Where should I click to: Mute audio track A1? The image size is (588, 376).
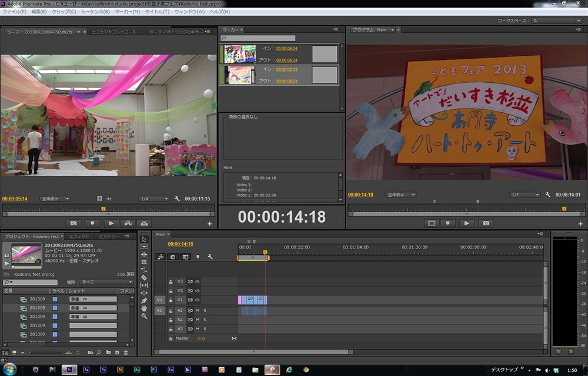pyautogui.click(x=198, y=310)
